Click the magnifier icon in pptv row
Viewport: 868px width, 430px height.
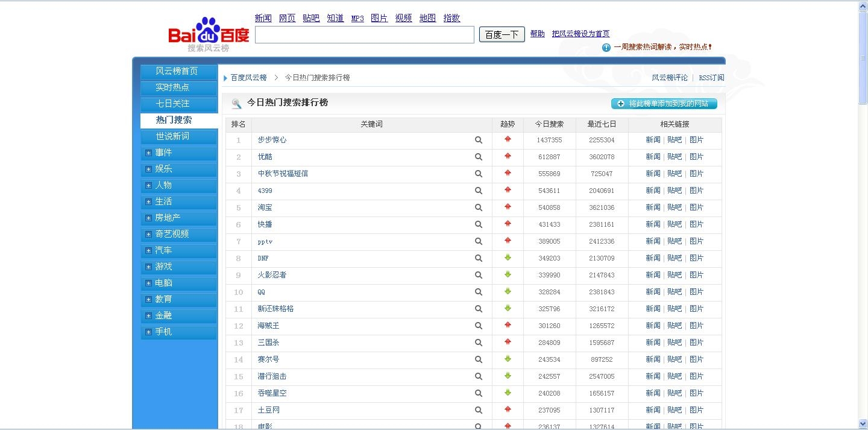pos(479,241)
